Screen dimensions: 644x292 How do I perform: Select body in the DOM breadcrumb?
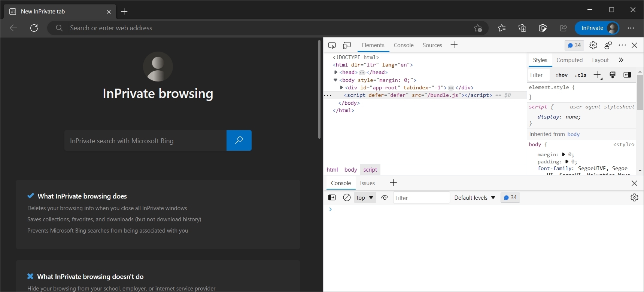350,170
